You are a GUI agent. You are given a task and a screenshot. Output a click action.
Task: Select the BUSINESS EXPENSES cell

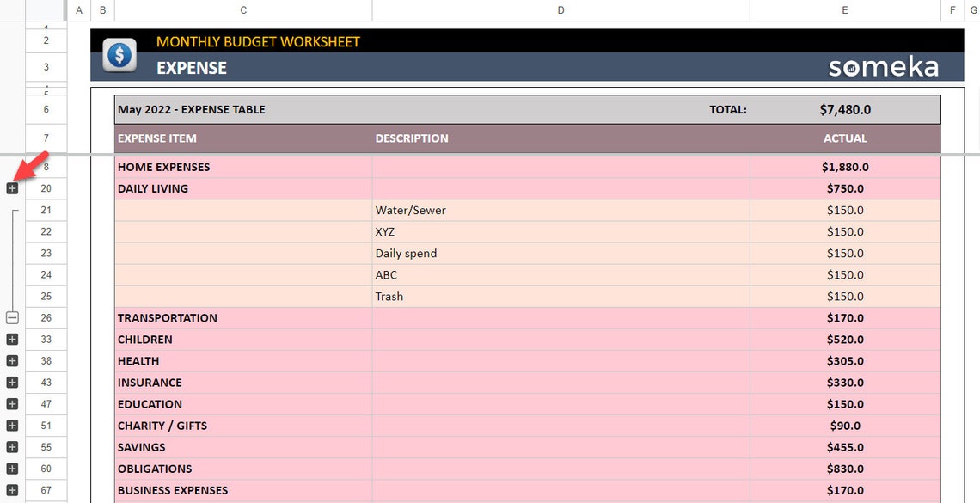pos(243,490)
